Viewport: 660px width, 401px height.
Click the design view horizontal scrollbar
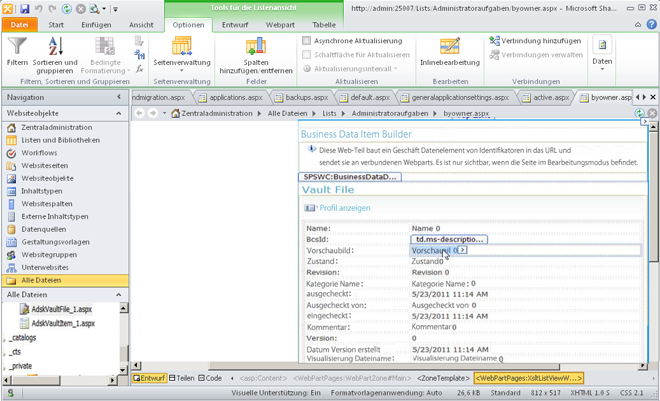pos(387,366)
